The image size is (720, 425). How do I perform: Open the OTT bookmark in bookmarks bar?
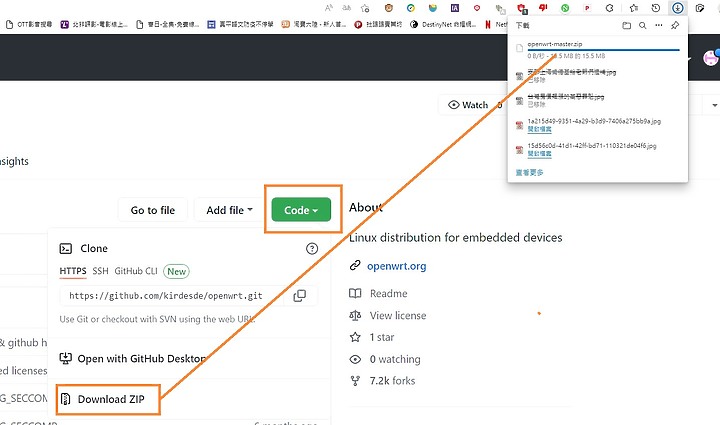point(28,24)
